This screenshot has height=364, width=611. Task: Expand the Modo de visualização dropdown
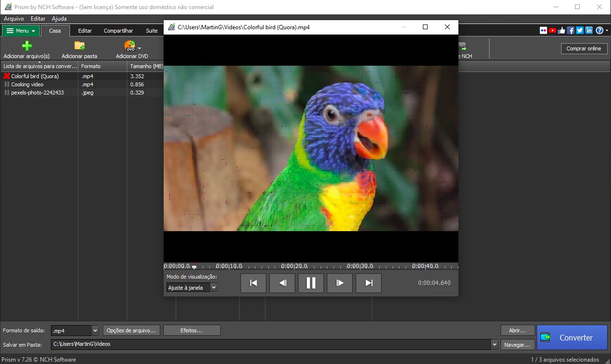coord(214,288)
